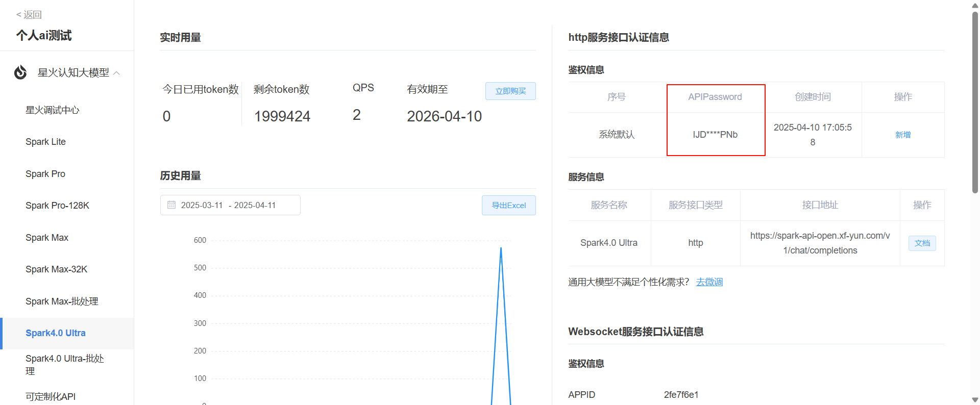Click 新增 in 鉴权信息 table
This screenshot has width=980, height=405.
903,135
